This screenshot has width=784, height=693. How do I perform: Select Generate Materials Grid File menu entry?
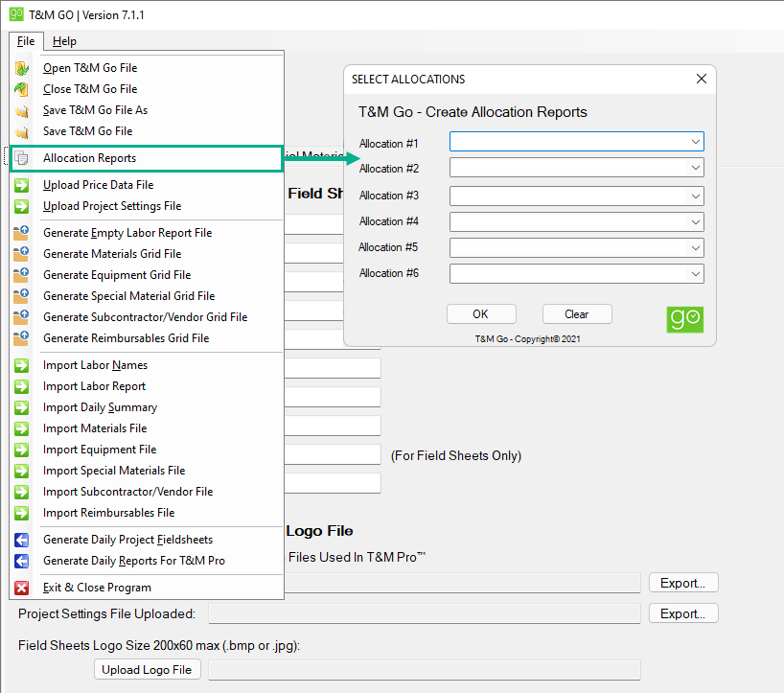click(147, 254)
